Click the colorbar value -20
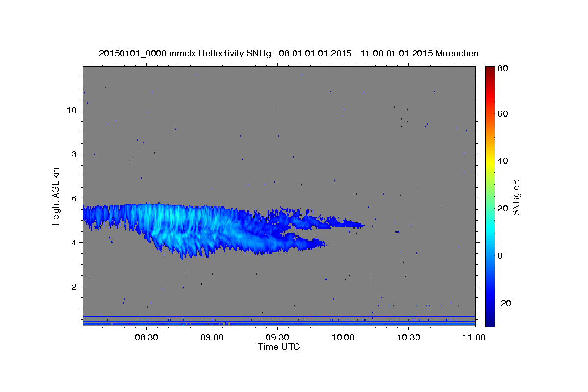The image size is (588, 392). [504, 303]
